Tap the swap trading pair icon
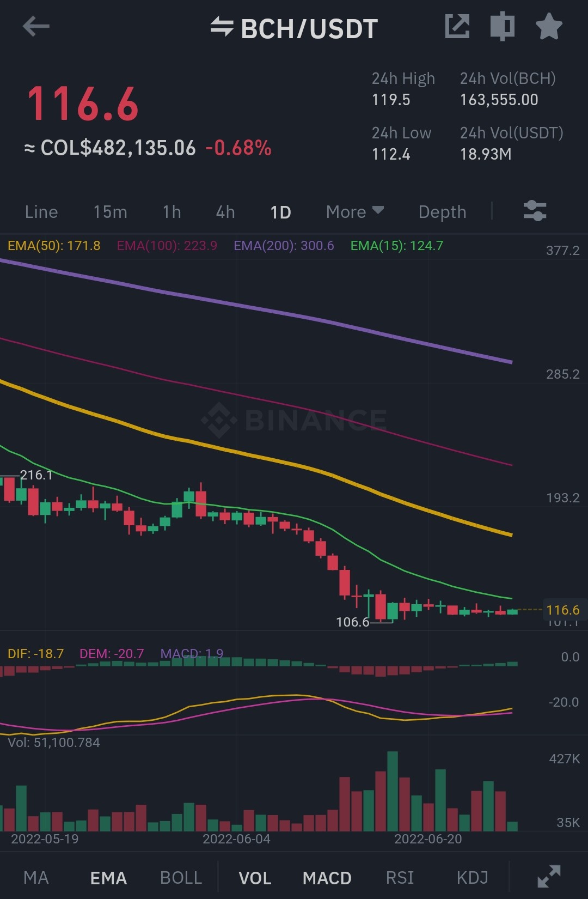Screen dimensions: 588x899 click(x=222, y=27)
